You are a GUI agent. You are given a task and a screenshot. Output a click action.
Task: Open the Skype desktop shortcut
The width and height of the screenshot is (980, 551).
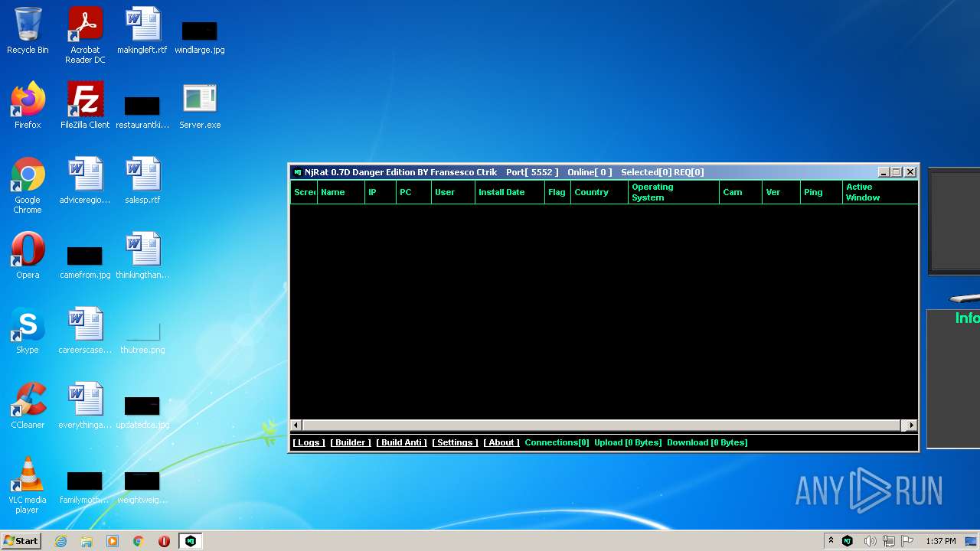pos(28,331)
